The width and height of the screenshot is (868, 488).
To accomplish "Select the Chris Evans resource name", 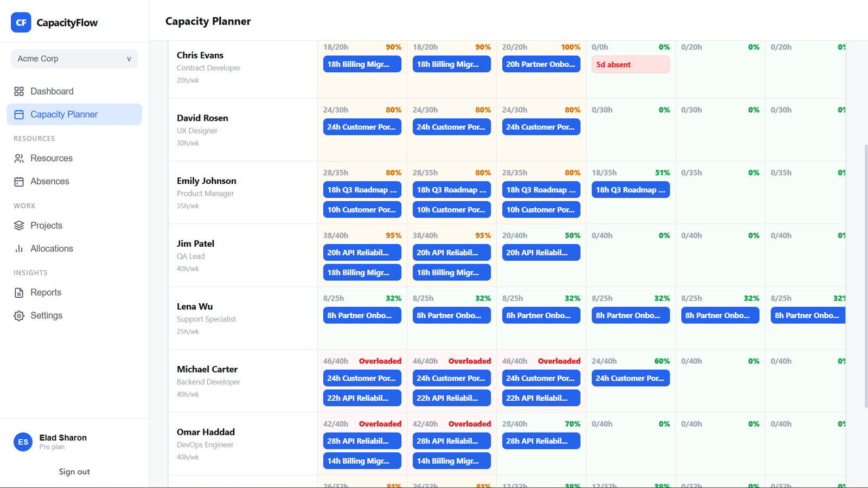I will 200,55.
